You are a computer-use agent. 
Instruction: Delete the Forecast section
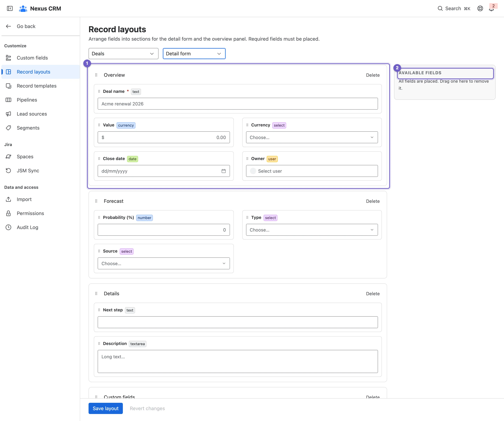pos(373,201)
